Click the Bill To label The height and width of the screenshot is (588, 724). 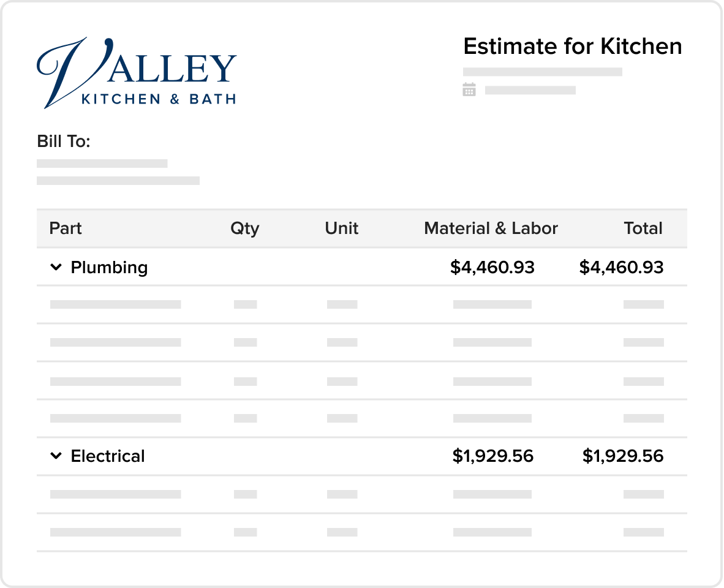(x=64, y=141)
